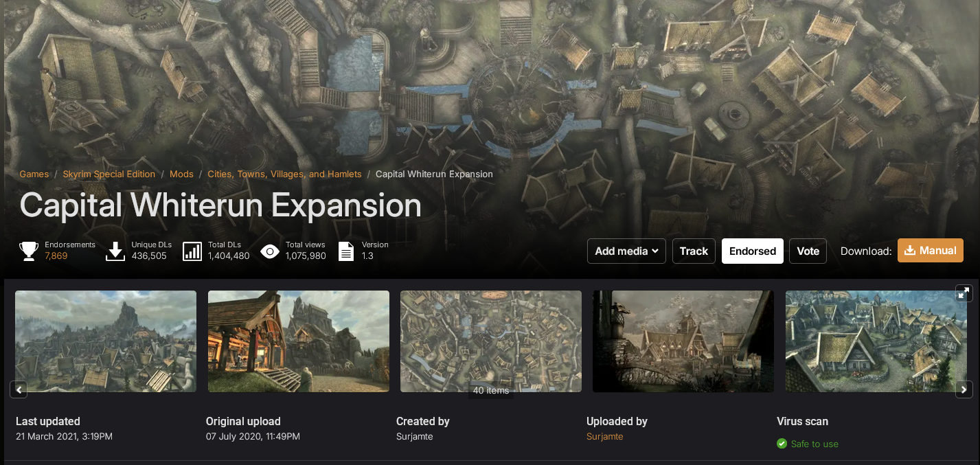980x465 pixels.
Task: Click the Version document icon
Action: pos(347,251)
